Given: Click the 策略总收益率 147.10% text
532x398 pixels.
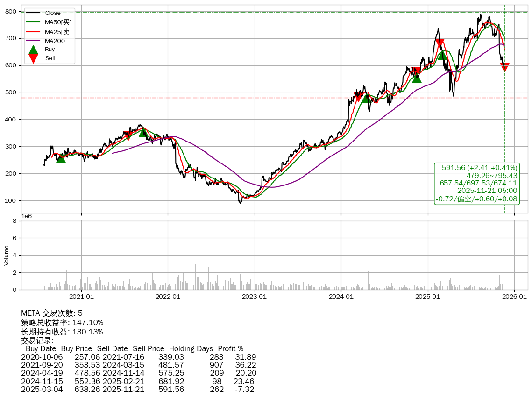Looking at the screenshot, I should [x=62, y=323].
